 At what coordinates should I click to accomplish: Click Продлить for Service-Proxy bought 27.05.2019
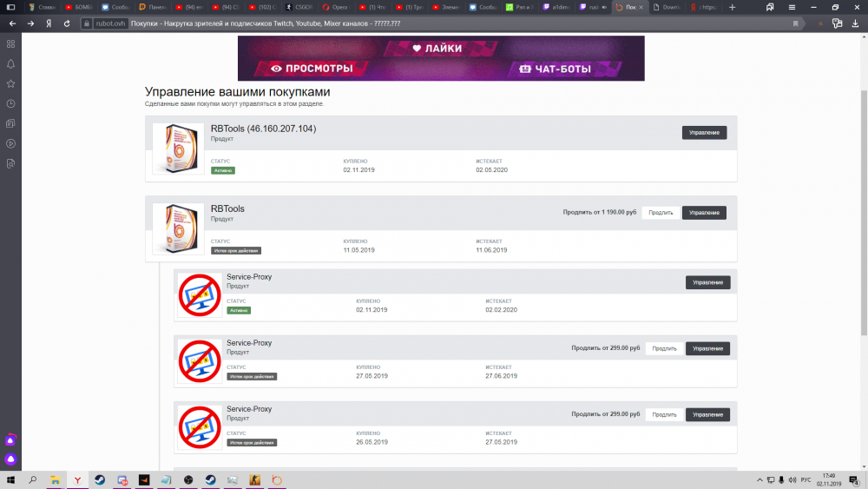coord(664,348)
